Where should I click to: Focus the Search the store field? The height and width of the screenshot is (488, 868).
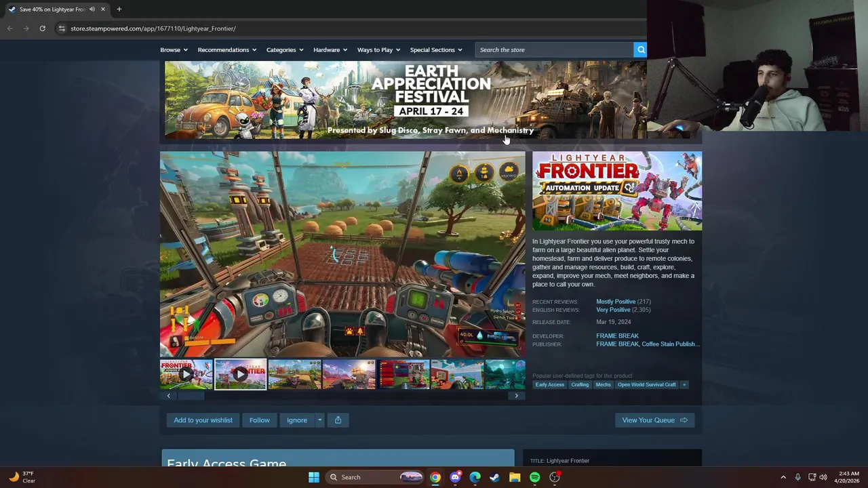click(x=554, y=49)
